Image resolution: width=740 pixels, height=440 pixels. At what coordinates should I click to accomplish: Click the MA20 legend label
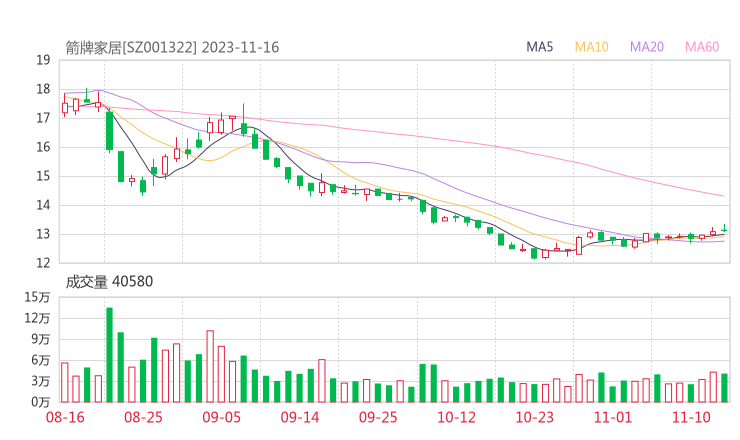(647, 47)
